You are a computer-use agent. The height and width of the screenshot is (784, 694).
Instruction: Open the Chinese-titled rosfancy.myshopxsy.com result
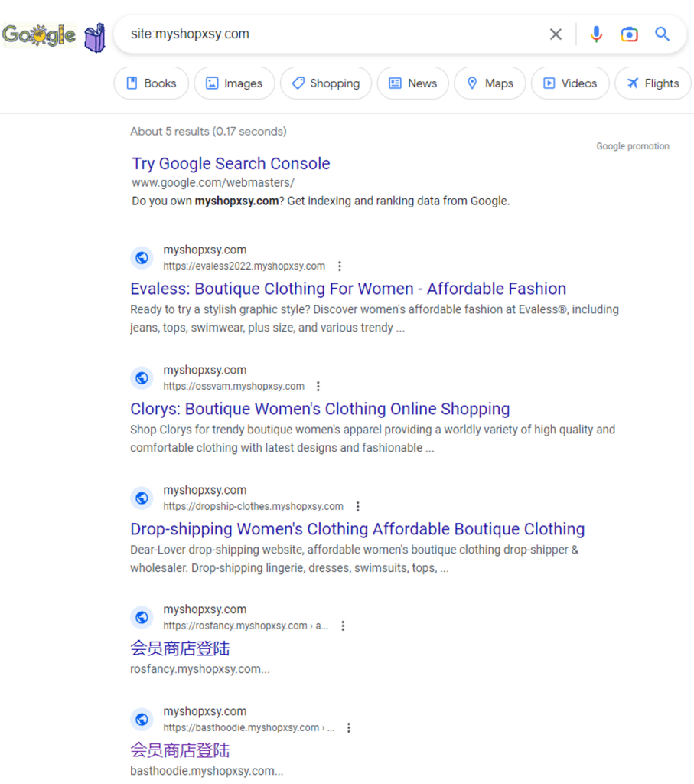pyautogui.click(x=180, y=648)
